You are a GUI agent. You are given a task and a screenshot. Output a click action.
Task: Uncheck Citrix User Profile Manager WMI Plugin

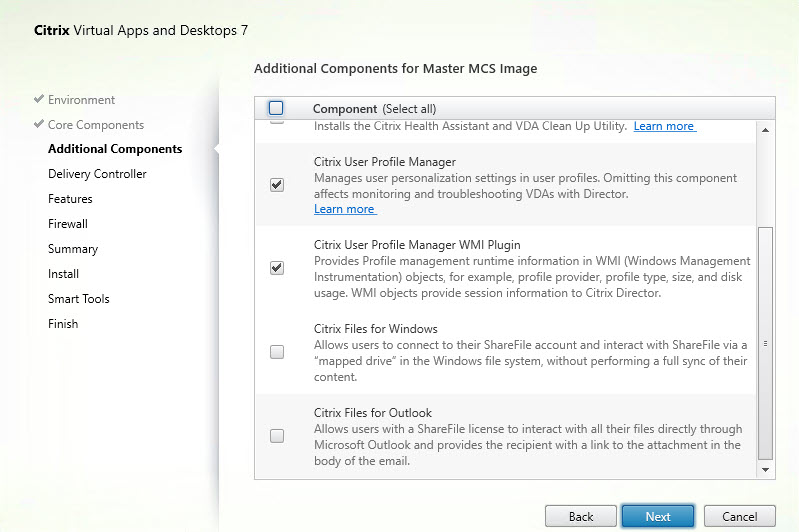tap(277, 268)
